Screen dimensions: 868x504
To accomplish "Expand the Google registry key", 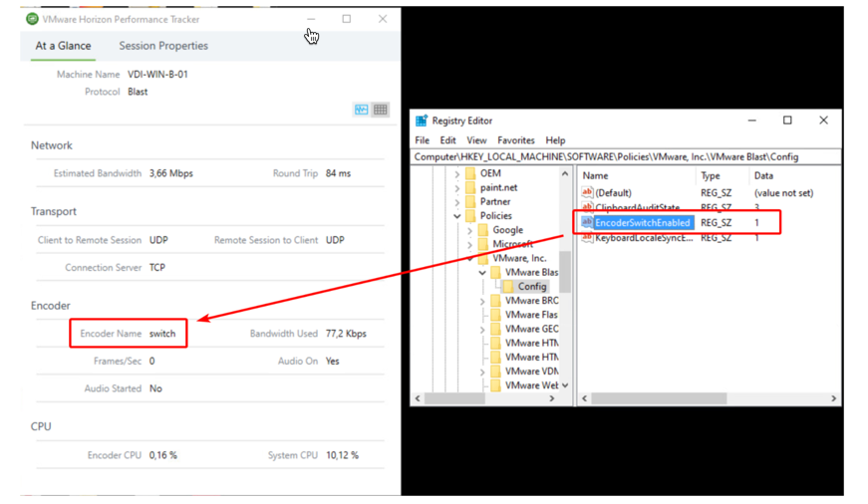I will point(469,230).
